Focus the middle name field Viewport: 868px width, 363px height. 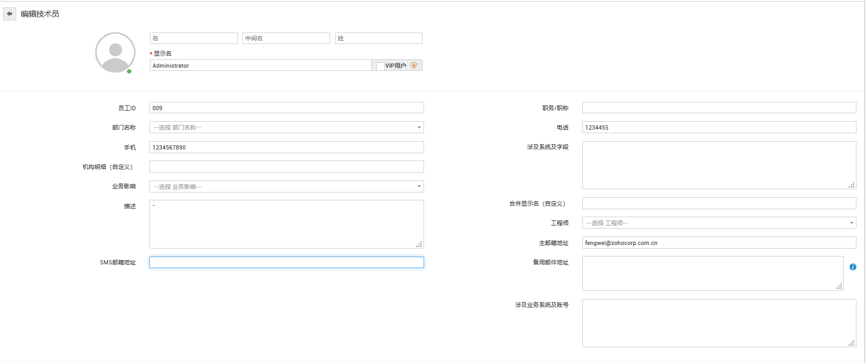pos(286,38)
